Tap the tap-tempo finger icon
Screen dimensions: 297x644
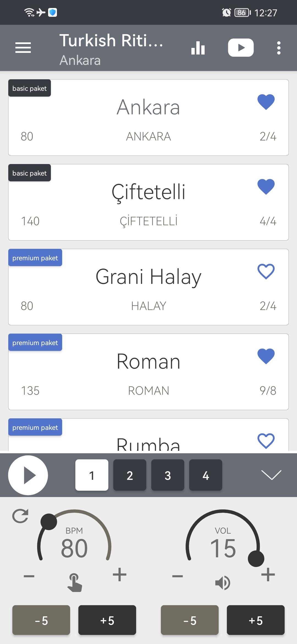click(x=75, y=582)
